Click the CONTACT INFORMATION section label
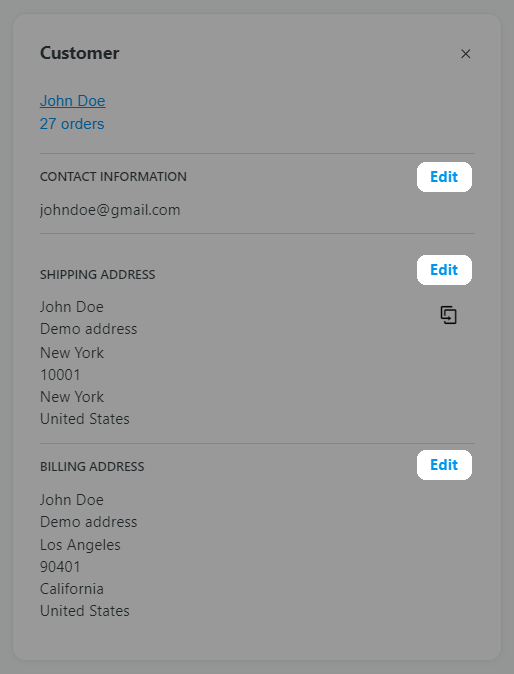The image size is (514, 674). [113, 177]
